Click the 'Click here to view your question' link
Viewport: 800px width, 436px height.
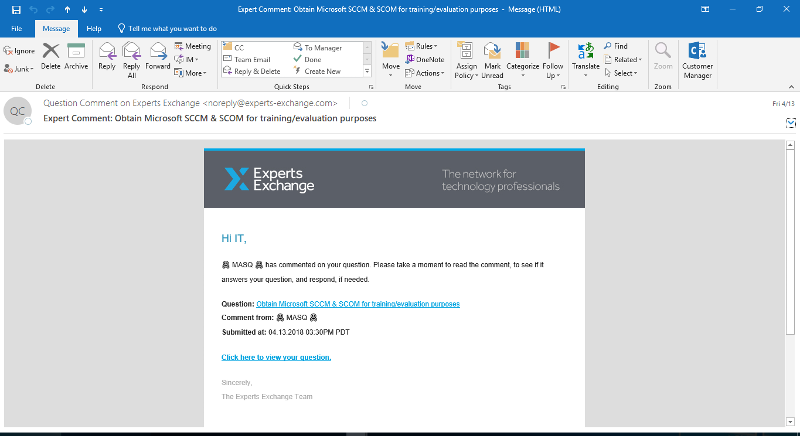[x=276, y=357]
